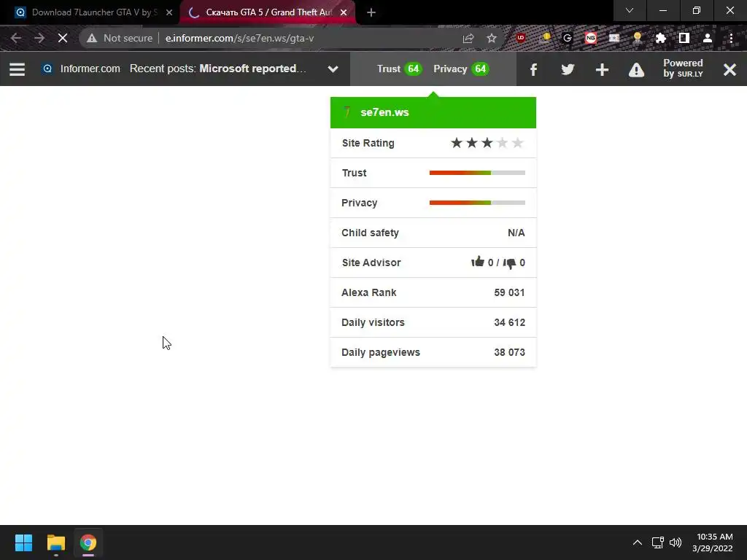Image resolution: width=747 pixels, height=560 pixels.
Task: Click the Not secure warning indicator
Action: coord(120,38)
